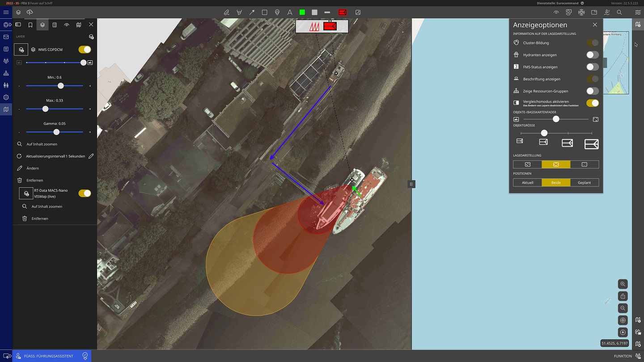The width and height of the screenshot is (644, 362).
Task: Pick the green color swatch
Action: 302,12
